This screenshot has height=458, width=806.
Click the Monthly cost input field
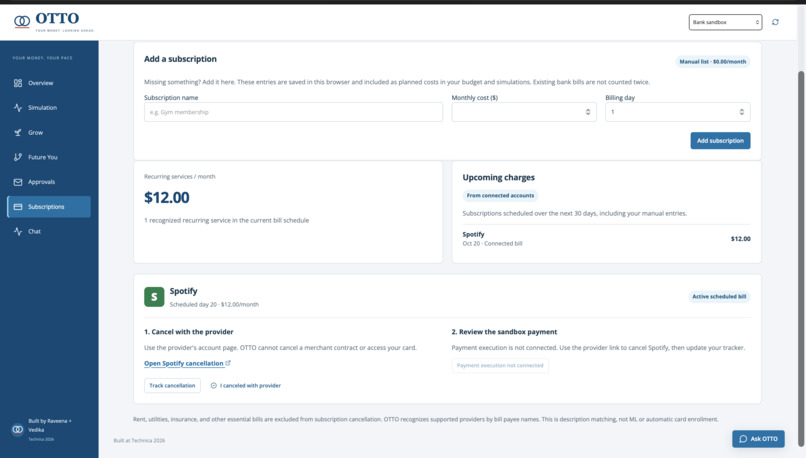(x=524, y=112)
